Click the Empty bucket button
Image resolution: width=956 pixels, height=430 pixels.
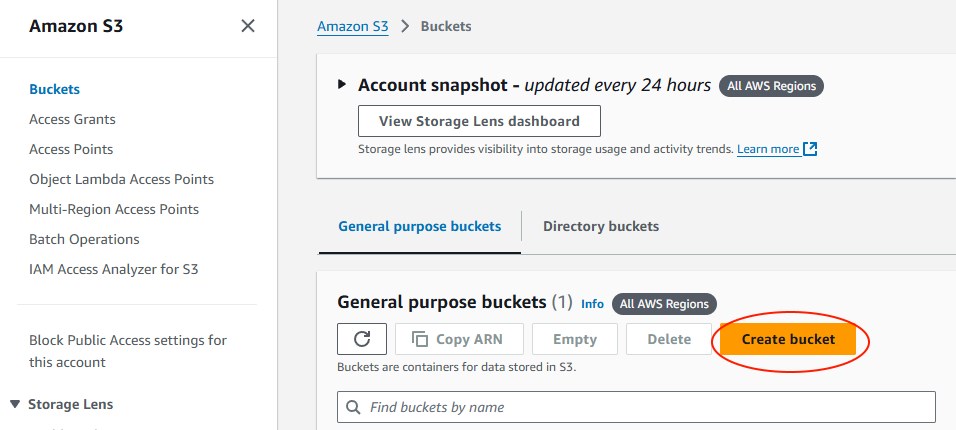click(574, 339)
